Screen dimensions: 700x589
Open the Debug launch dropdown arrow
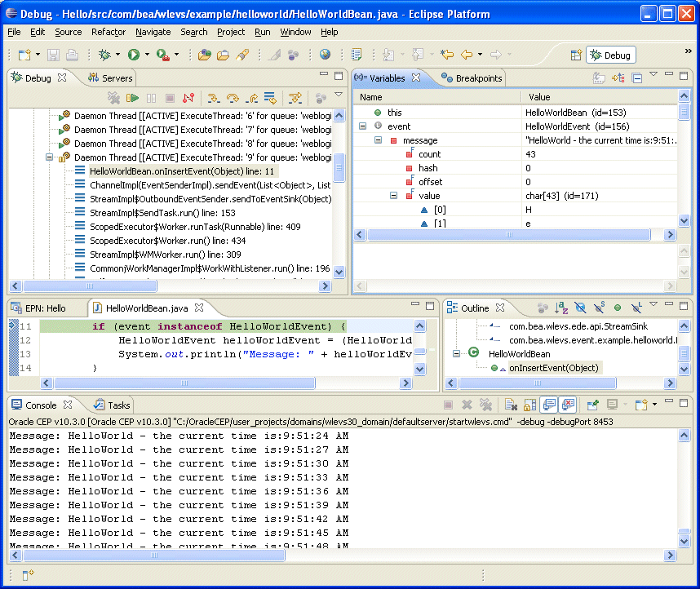[x=116, y=55]
